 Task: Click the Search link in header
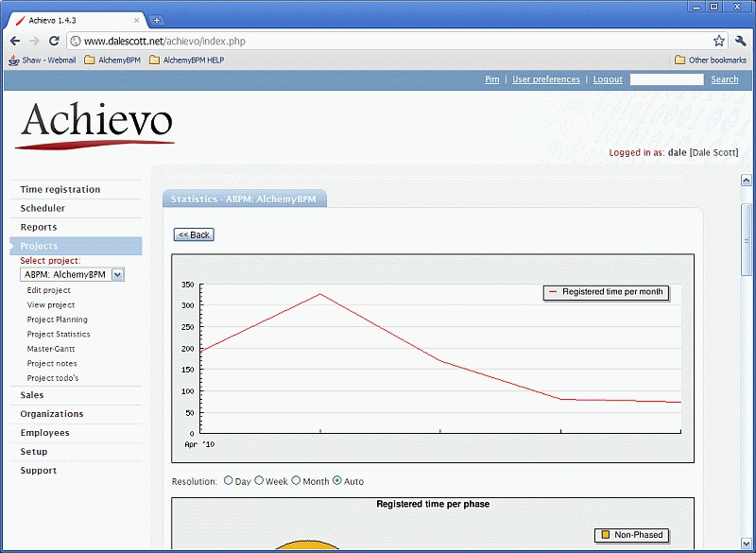tap(725, 79)
